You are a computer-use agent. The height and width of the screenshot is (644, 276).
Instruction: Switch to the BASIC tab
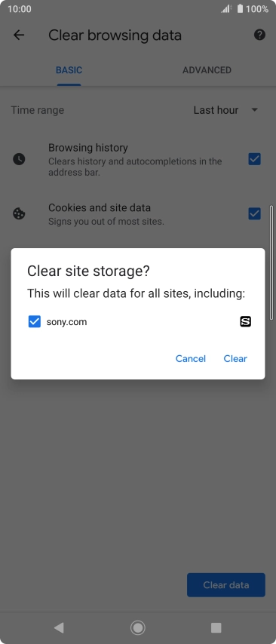(x=69, y=70)
